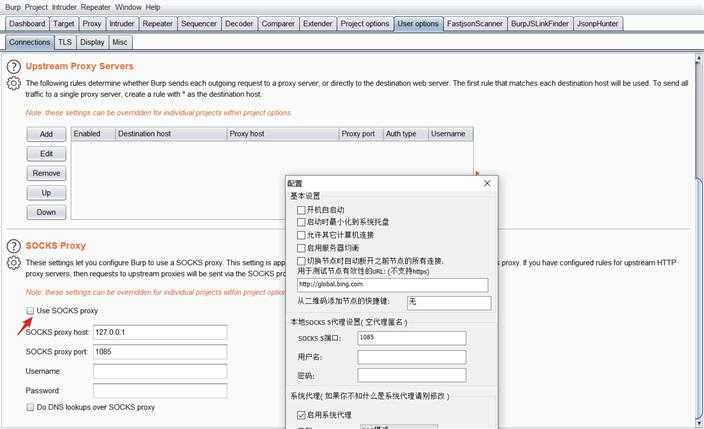The height and width of the screenshot is (429, 704).
Task: Switch to the Repeater tab
Action: 158,24
